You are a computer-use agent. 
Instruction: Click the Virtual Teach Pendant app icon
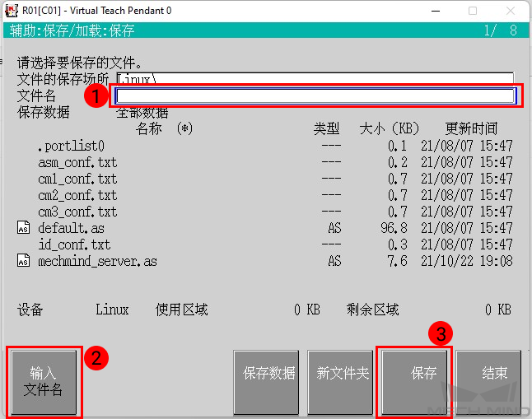12,11
